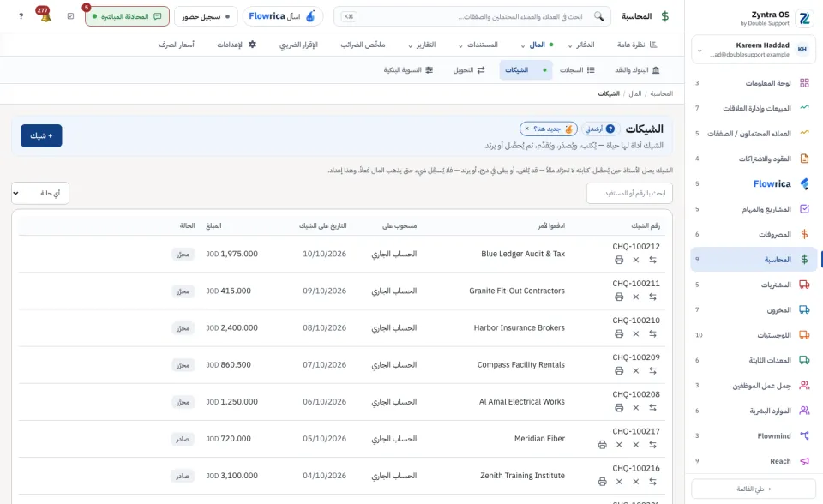Open ملخّص الضرائب tab
This screenshot has width=823, height=504.
pos(363,45)
